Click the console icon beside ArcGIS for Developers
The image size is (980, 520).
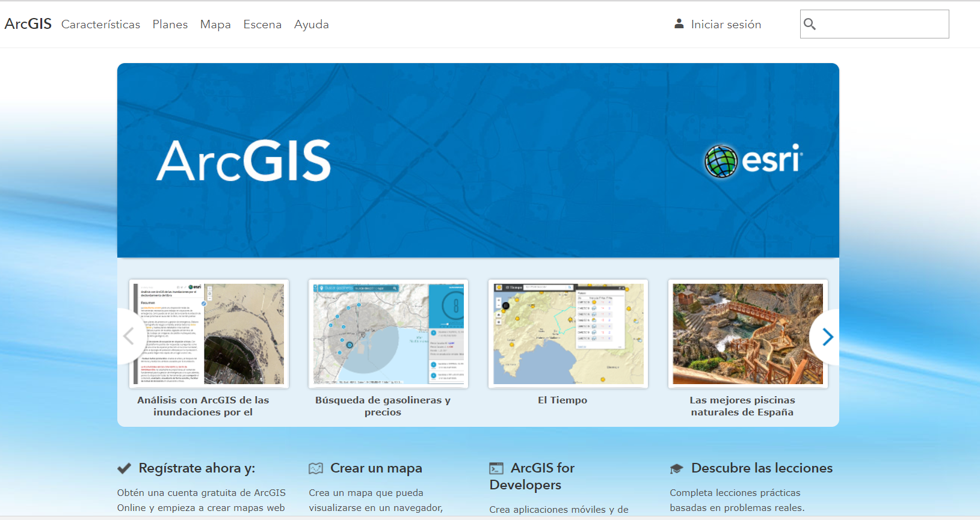(x=496, y=468)
